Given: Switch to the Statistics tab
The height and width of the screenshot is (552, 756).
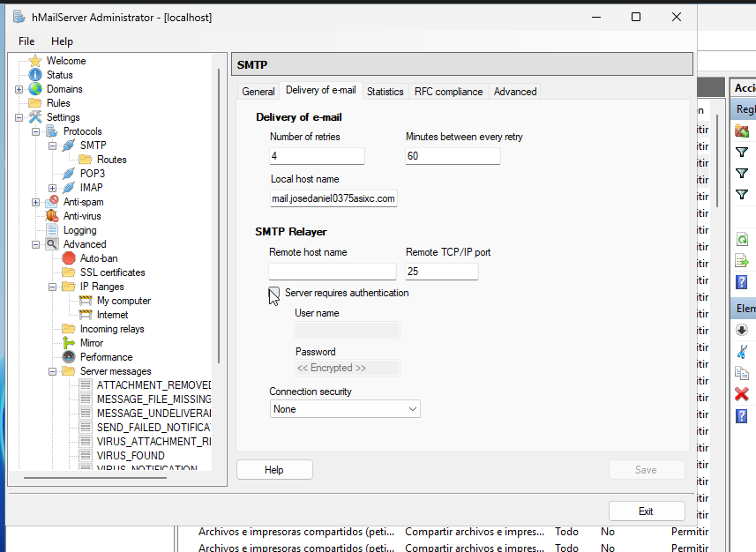Looking at the screenshot, I should (x=385, y=92).
